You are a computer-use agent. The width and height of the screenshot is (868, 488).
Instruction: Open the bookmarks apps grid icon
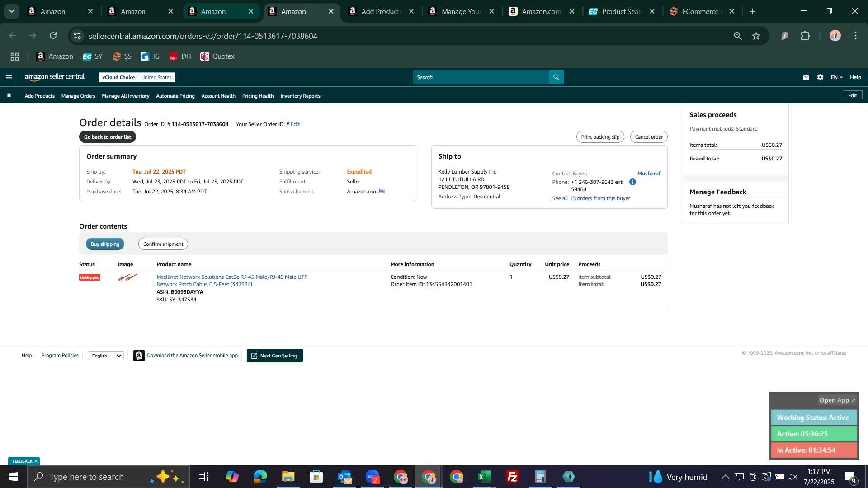pyautogui.click(x=14, y=56)
